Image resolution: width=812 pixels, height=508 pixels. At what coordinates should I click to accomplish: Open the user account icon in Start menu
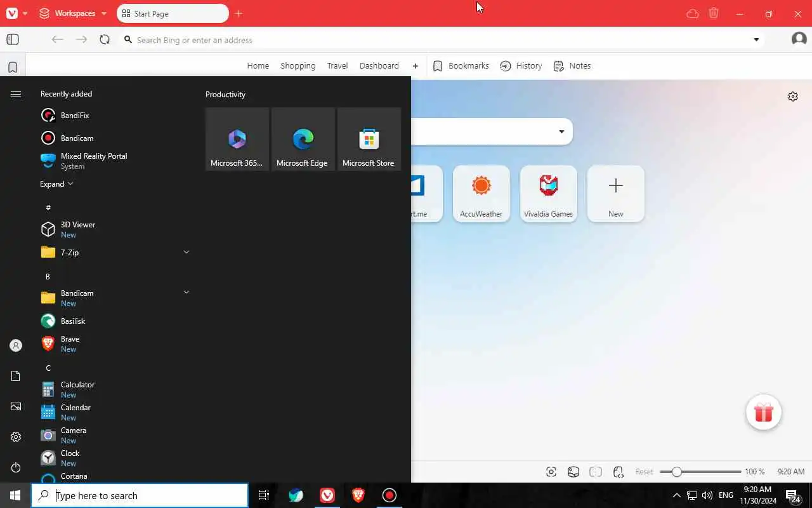16,345
